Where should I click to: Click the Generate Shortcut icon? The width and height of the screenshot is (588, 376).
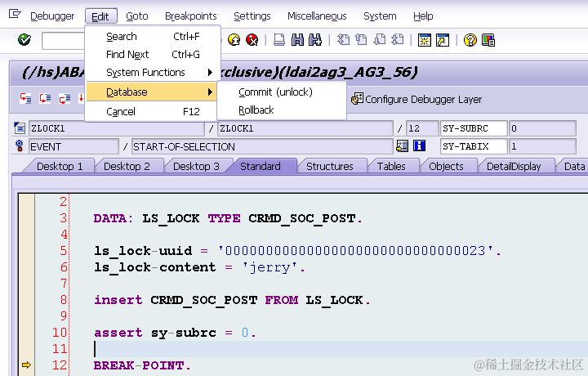(x=443, y=40)
